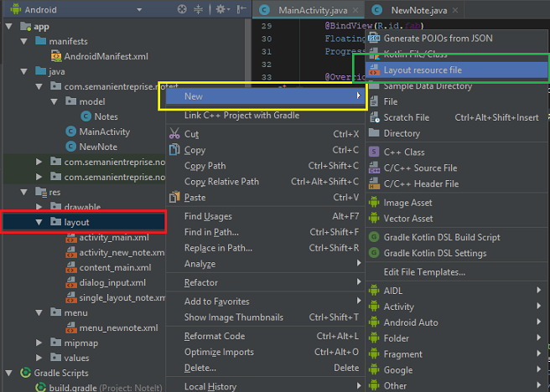550x392 pixels.
Task: Click the Scratch File icon
Action: (375, 117)
